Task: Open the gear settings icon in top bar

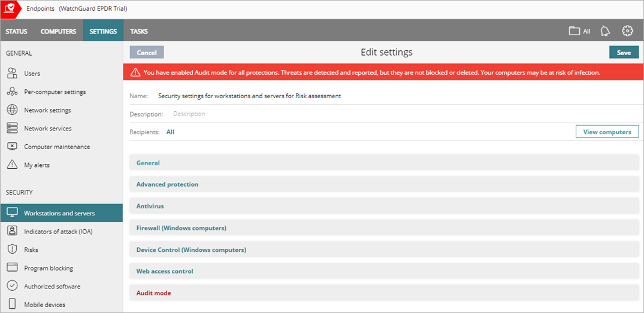Action: (x=627, y=31)
